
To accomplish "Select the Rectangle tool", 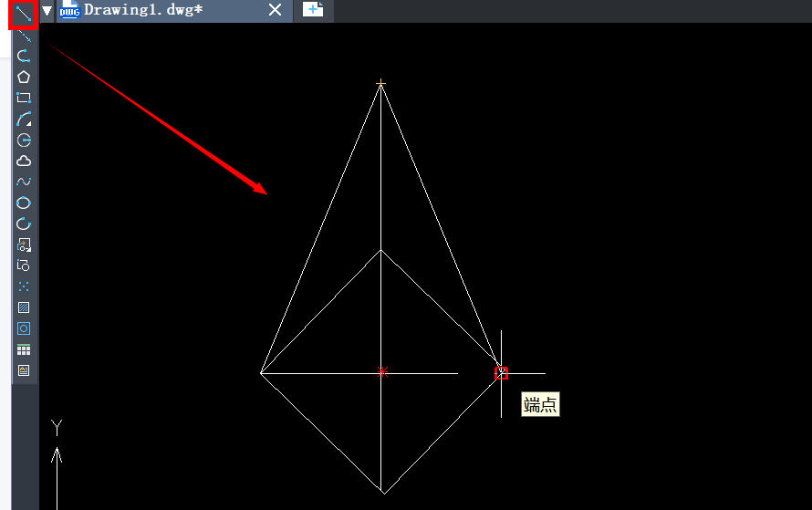I will pyautogui.click(x=24, y=98).
